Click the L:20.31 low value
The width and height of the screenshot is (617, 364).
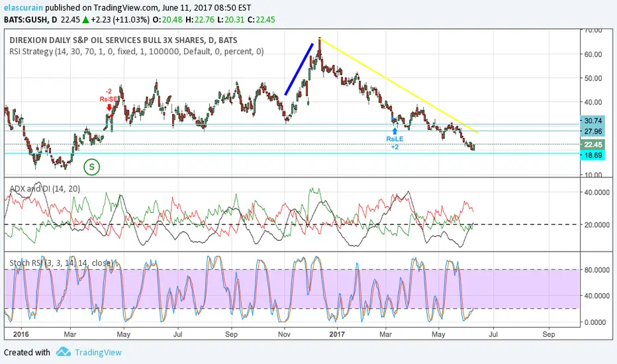pos(234,20)
